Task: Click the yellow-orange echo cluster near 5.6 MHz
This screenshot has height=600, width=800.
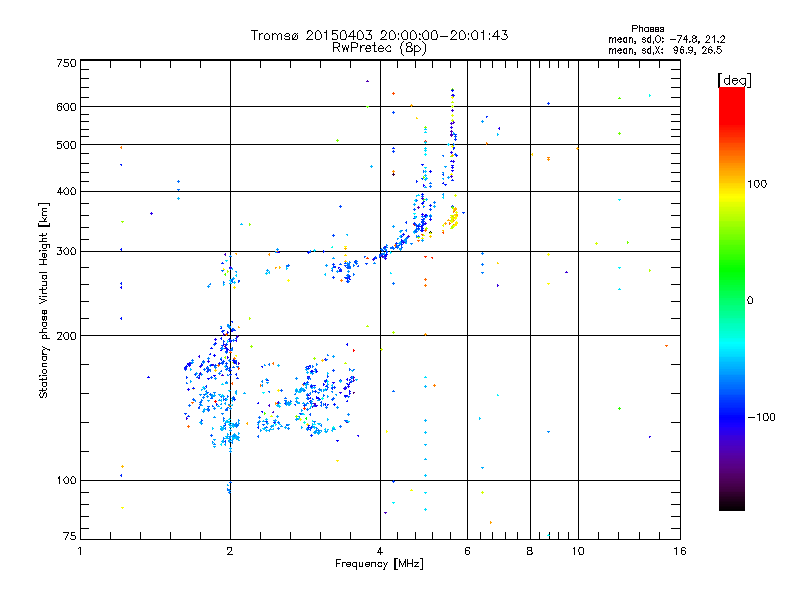Action: pyautogui.click(x=452, y=219)
